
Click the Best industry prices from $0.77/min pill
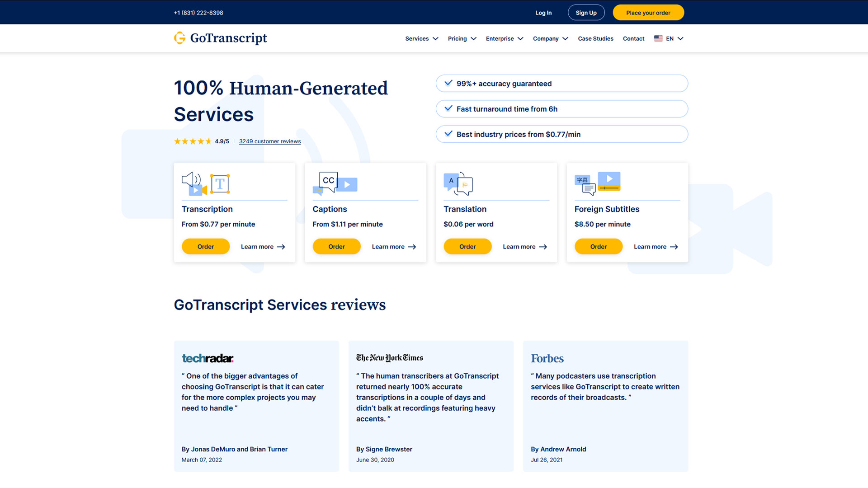coord(562,134)
